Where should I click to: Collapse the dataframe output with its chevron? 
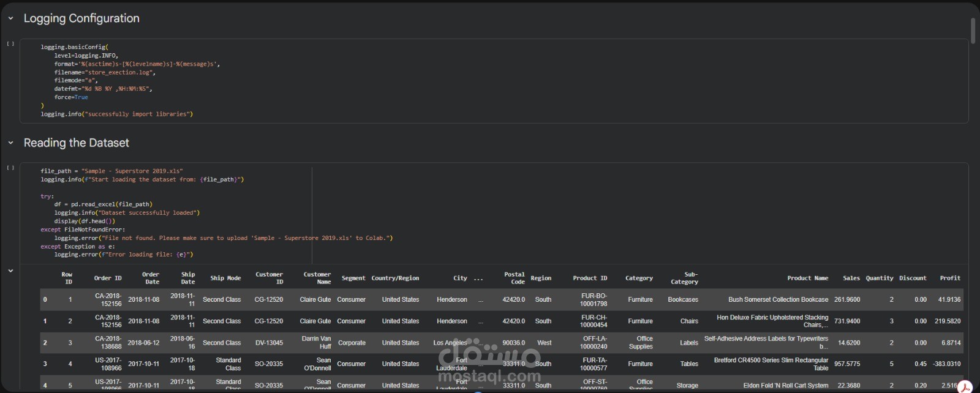point(10,271)
